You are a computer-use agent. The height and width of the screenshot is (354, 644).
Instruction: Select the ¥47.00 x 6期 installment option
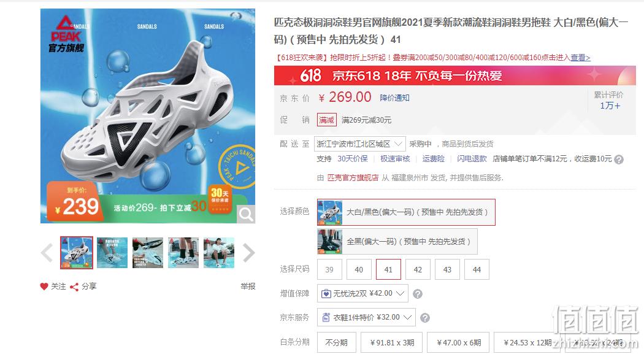coord(458,342)
